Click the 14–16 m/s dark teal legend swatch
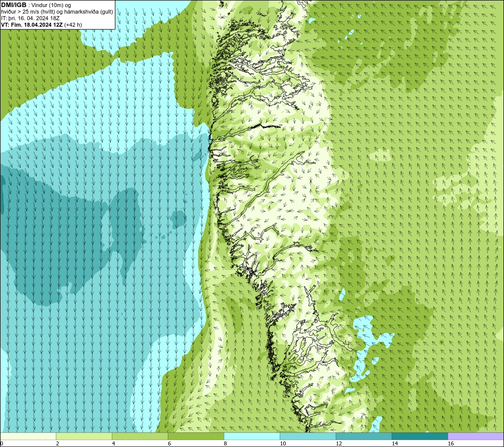 pos(420,436)
